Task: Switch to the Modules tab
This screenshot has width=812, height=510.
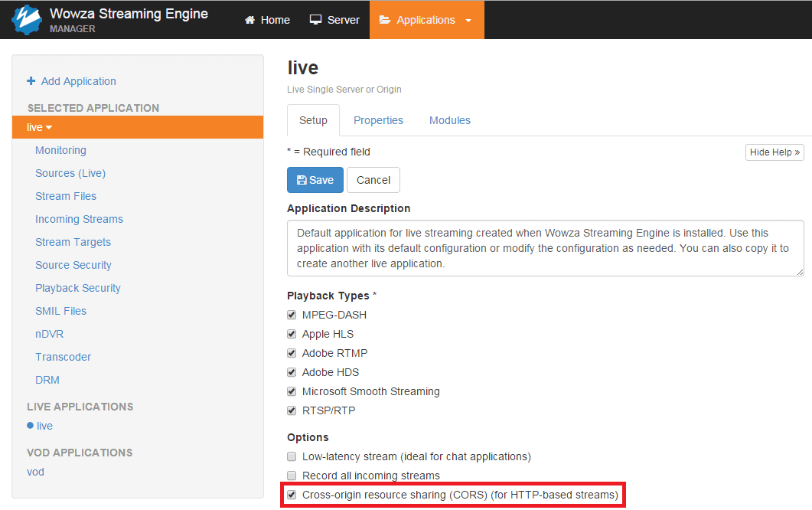Action: click(x=450, y=120)
